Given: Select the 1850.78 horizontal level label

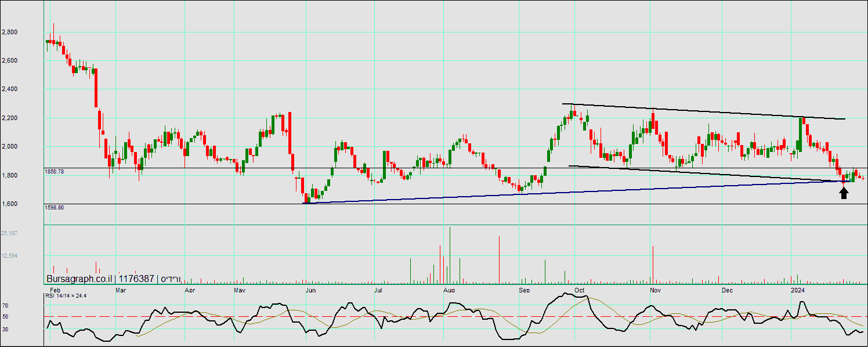Looking at the screenshot, I should tap(54, 172).
